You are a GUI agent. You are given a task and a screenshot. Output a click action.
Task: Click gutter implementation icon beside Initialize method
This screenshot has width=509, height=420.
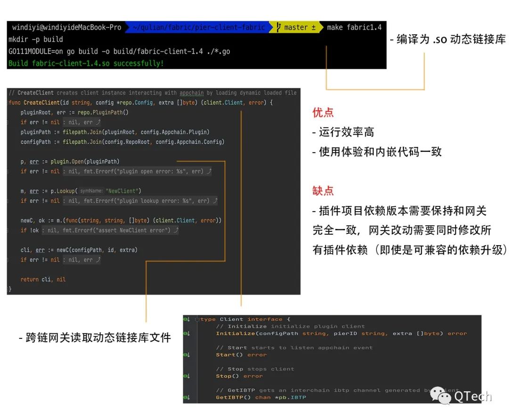186,334
